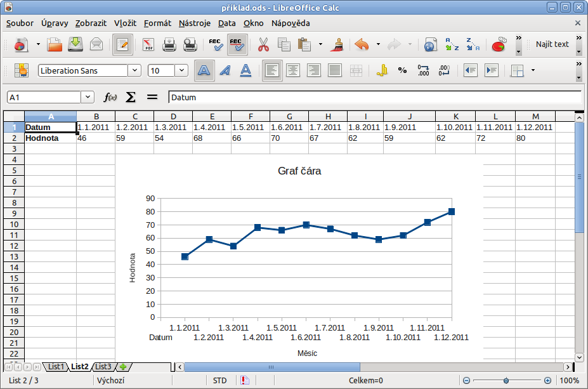Click the Sum sigma icon
This screenshot has height=389, width=588.
tap(131, 98)
